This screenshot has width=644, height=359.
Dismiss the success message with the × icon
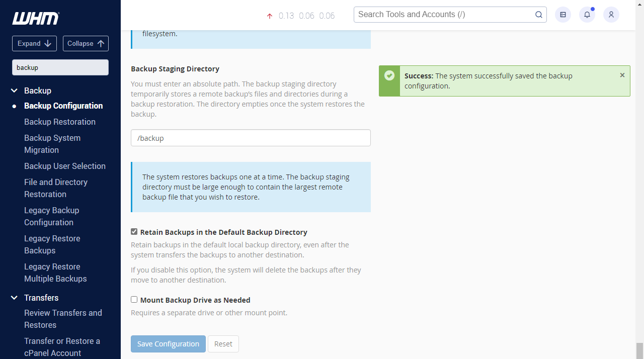(622, 75)
